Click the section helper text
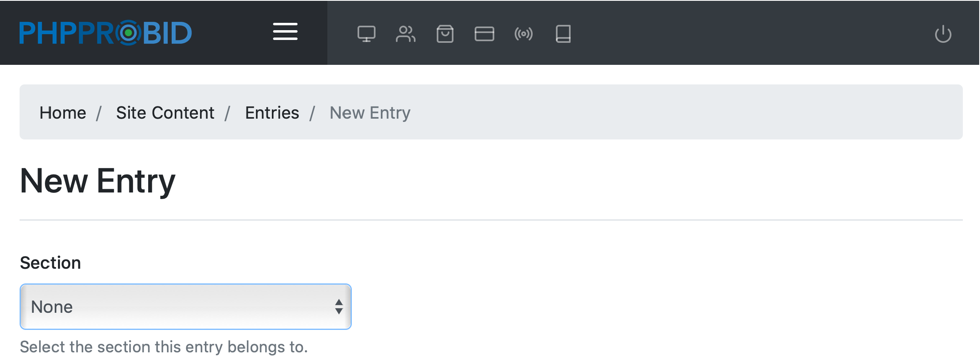 pyautogui.click(x=164, y=347)
